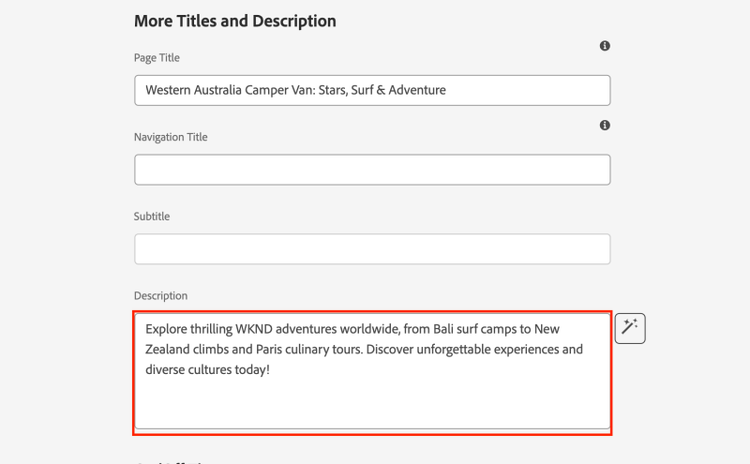Click the word "Zealand" in the description
750x464 pixels.
tap(170, 350)
